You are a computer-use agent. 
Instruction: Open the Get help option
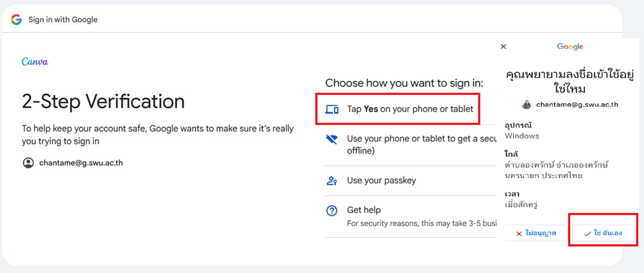pos(411,216)
